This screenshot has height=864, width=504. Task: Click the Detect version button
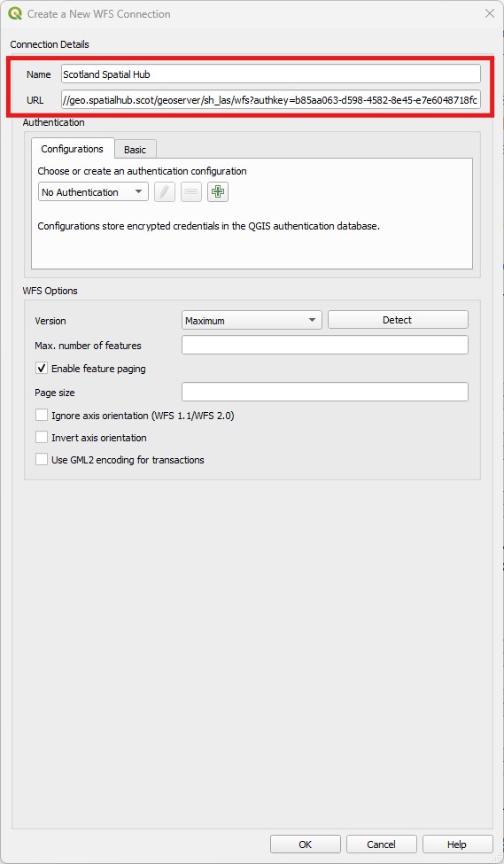tap(398, 320)
